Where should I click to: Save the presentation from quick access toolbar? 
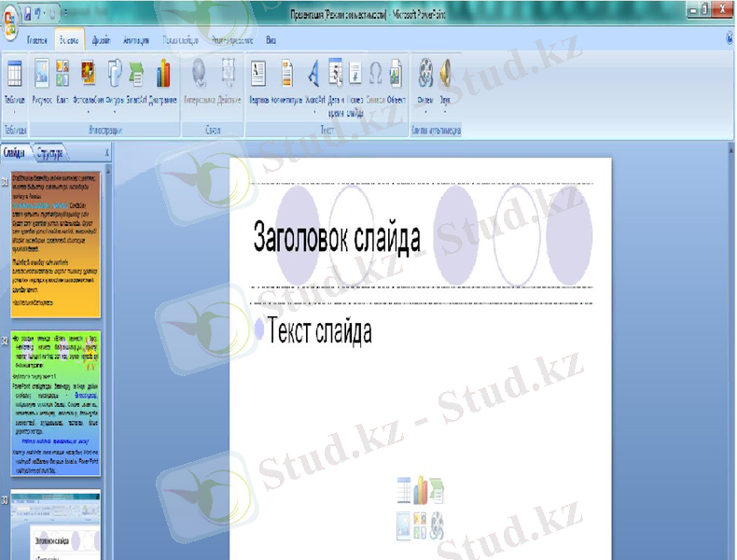pyautogui.click(x=27, y=13)
